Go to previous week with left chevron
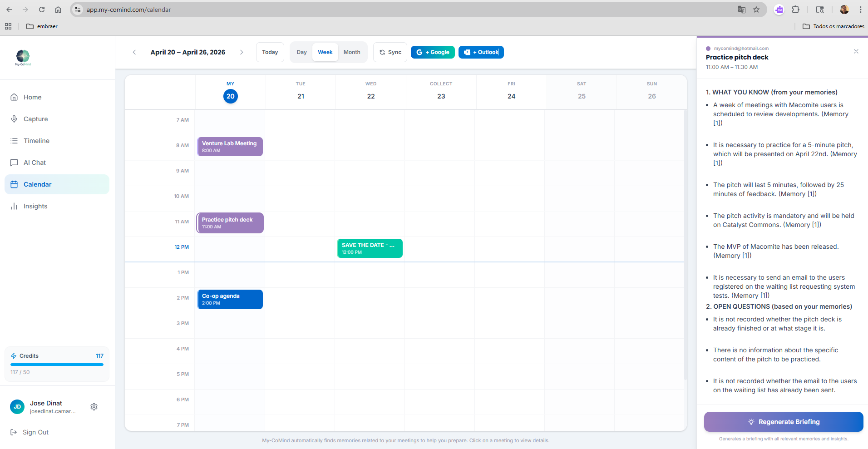 coord(134,52)
